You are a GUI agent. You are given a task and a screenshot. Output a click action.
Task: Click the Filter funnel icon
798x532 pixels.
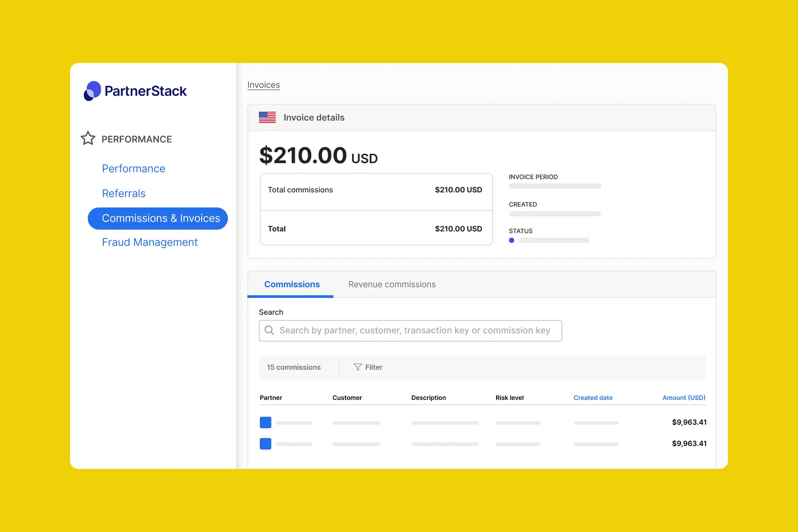[x=358, y=367]
